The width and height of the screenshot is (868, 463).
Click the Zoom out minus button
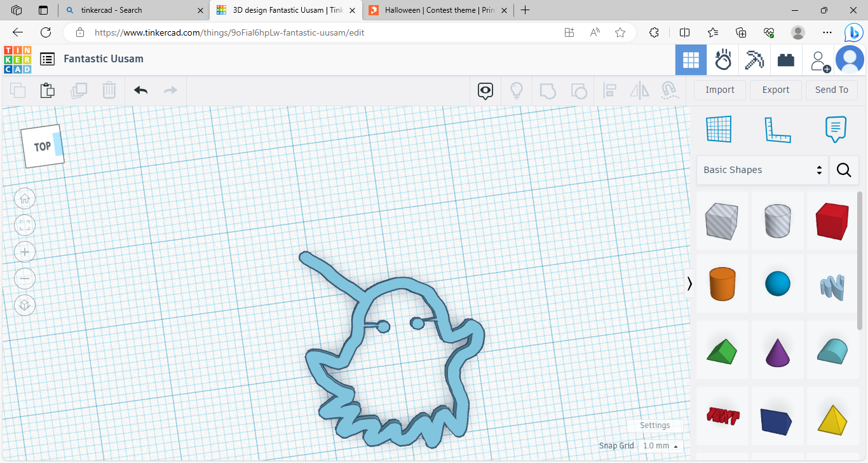25,279
